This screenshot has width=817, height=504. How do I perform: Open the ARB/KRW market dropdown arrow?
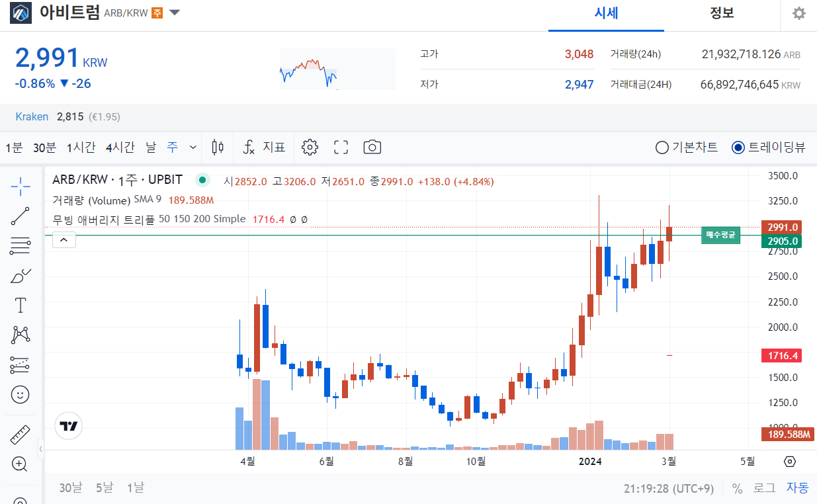pyautogui.click(x=175, y=13)
